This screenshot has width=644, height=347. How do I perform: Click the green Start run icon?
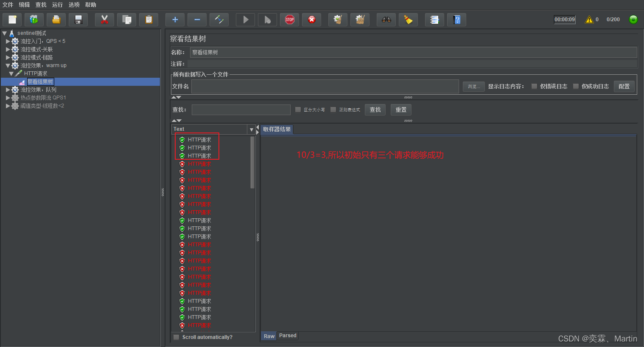click(x=245, y=20)
